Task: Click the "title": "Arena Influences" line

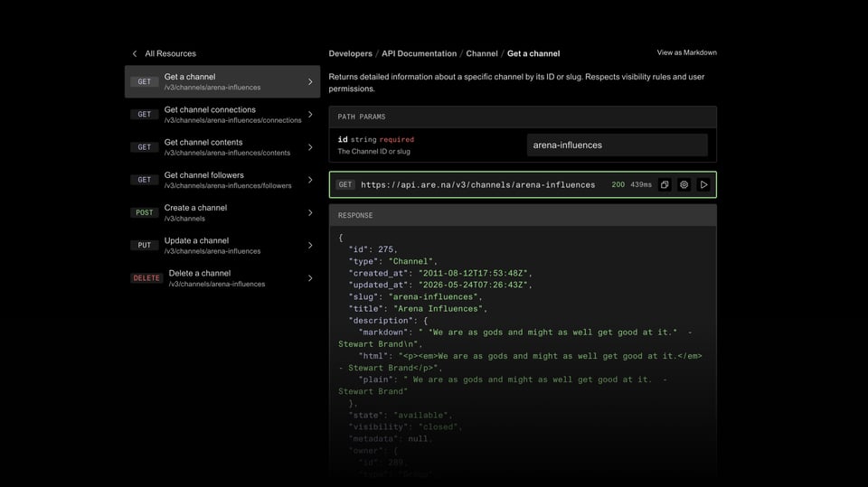Action: tap(418, 309)
